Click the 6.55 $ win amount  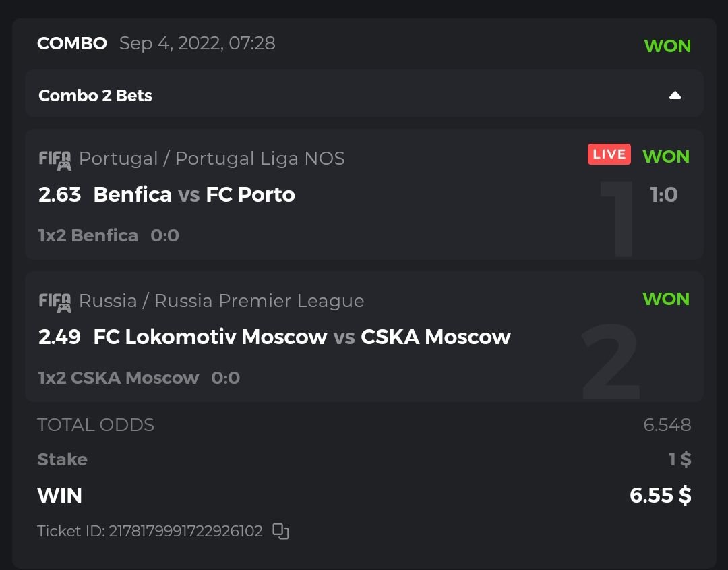(x=660, y=495)
